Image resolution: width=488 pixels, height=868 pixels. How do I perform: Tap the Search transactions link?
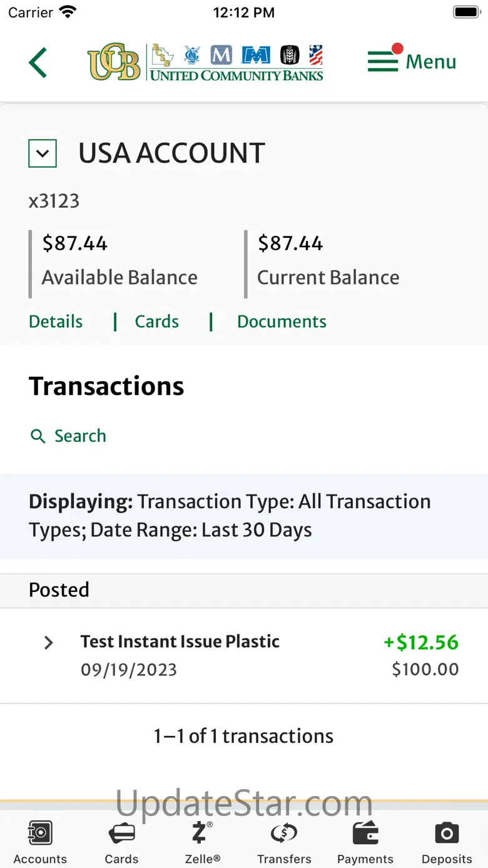click(80, 436)
